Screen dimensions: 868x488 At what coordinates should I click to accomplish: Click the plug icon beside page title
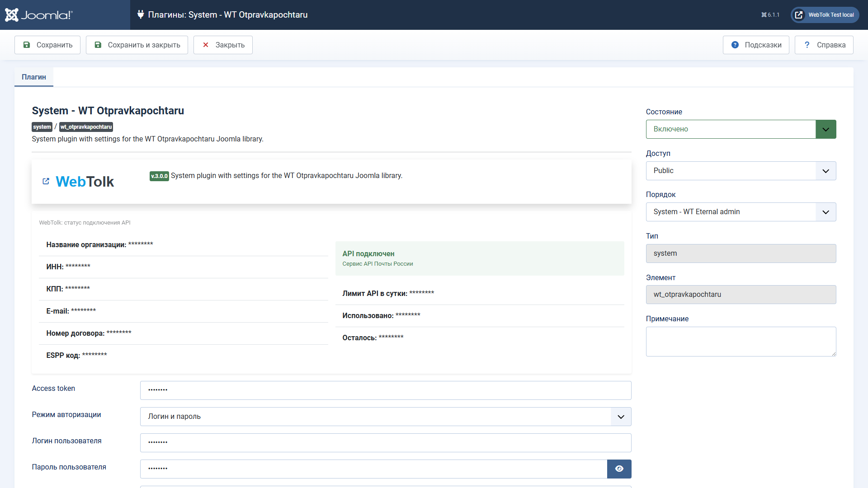[141, 14]
